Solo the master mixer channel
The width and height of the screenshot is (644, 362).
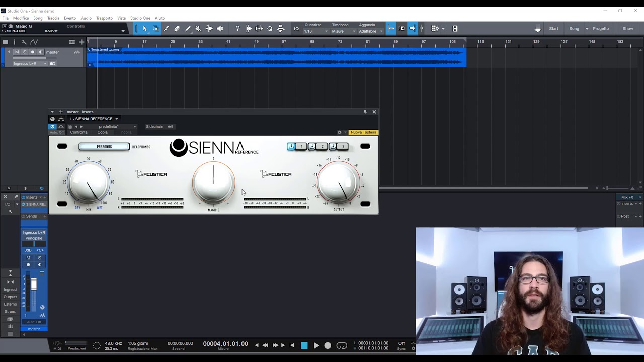tap(40, 258)
